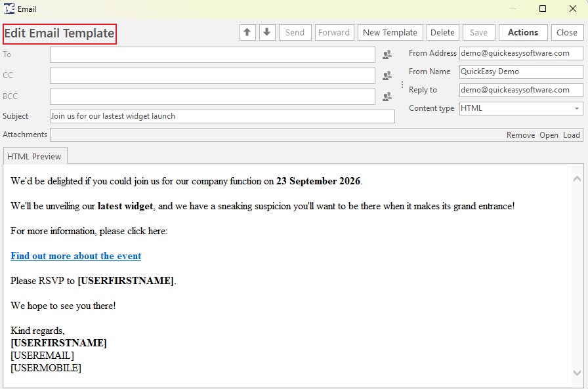
Task: Switch to the HTML Preview tab
Action: click(34, 156)
